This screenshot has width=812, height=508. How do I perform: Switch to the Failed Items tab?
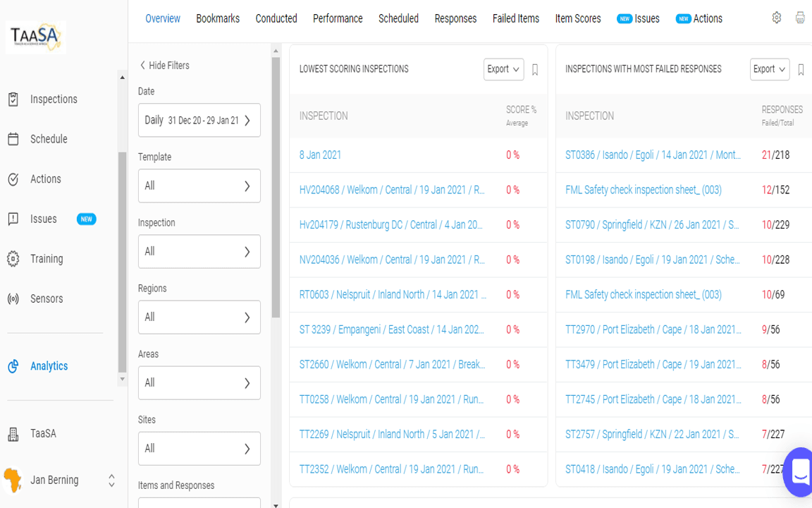click(x=515, y=18)
